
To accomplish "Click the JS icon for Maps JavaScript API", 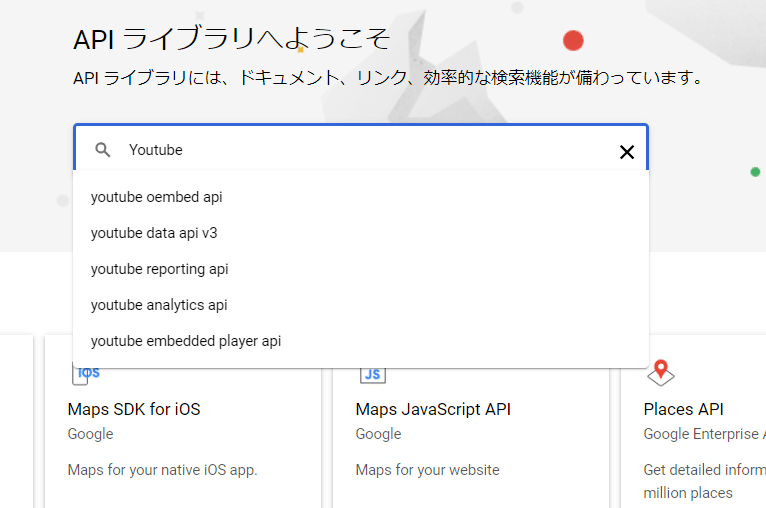I will click(x=372, y=374).
